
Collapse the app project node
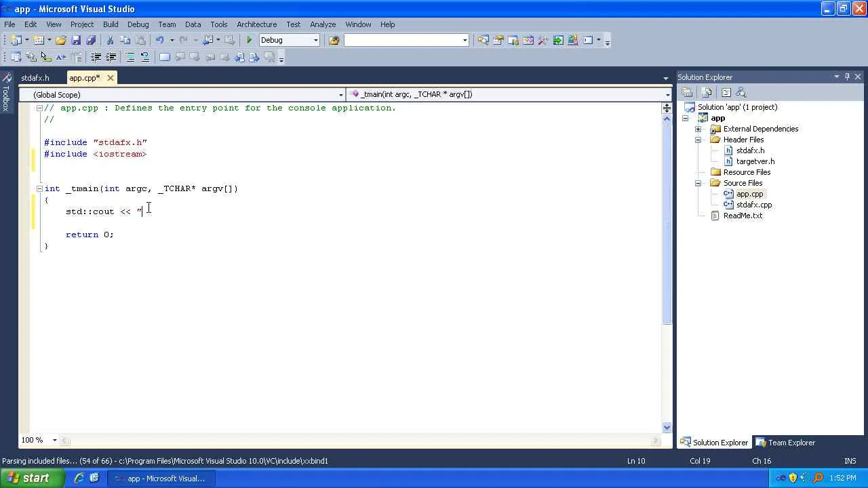pos(686,118)
